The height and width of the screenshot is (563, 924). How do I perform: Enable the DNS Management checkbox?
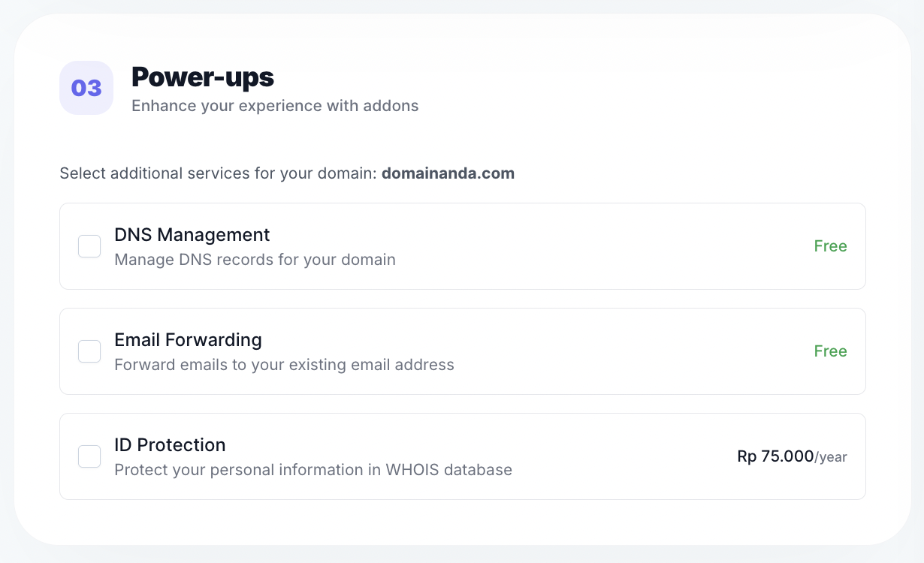(x=89, y=246)
